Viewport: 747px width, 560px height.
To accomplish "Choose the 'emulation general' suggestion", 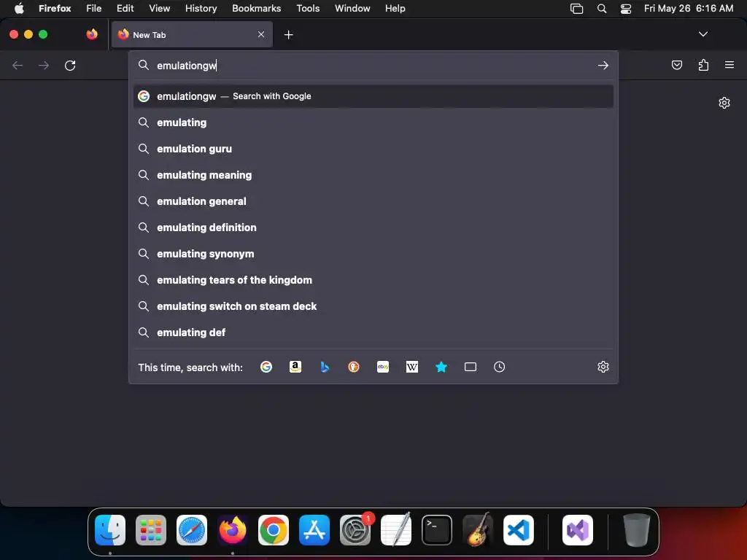I will 373,201.
